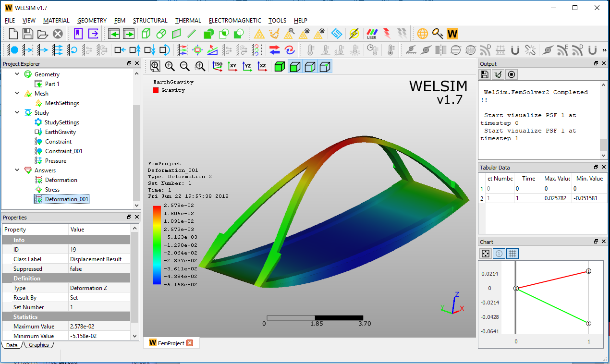Swap the red-blue exchange arrows icon
The height and width of the screenshot is (364, 610).
coord(275,49)
